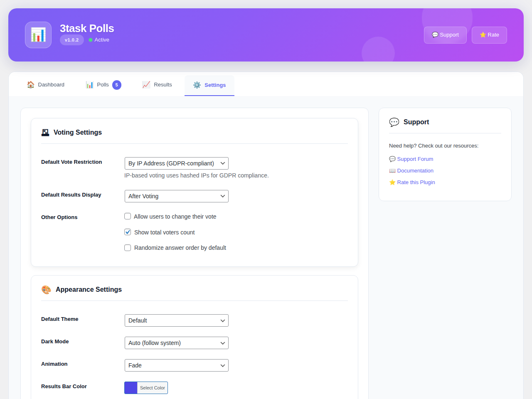Screen dimensions: 532x399
Task: Enable Allow users to change their vote
Action: (128, 216)
